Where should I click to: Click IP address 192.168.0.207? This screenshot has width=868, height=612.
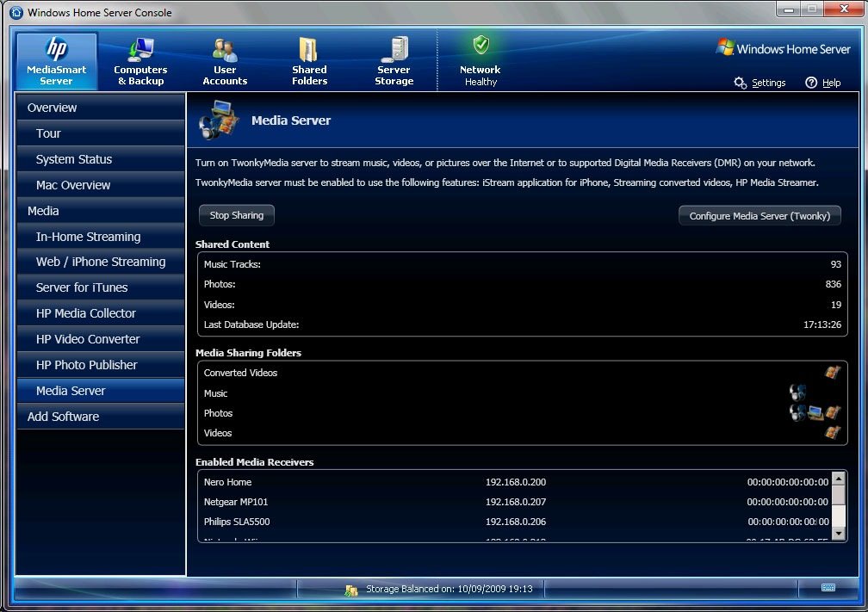515,502
